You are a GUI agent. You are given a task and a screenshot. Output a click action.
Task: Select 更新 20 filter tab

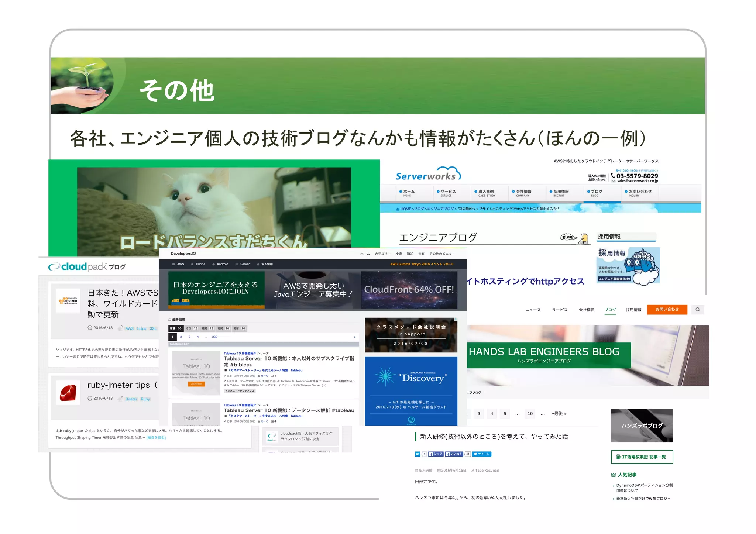239,328
